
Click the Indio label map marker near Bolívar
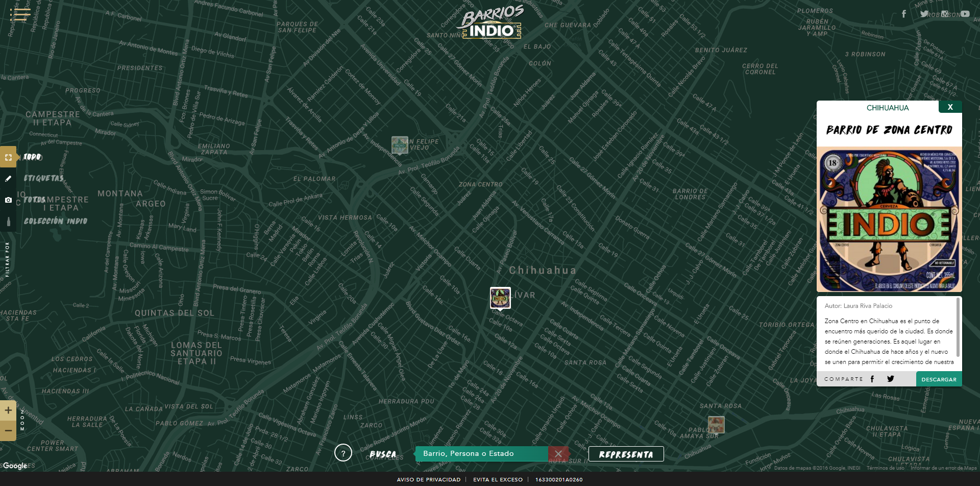click(500, 298)
